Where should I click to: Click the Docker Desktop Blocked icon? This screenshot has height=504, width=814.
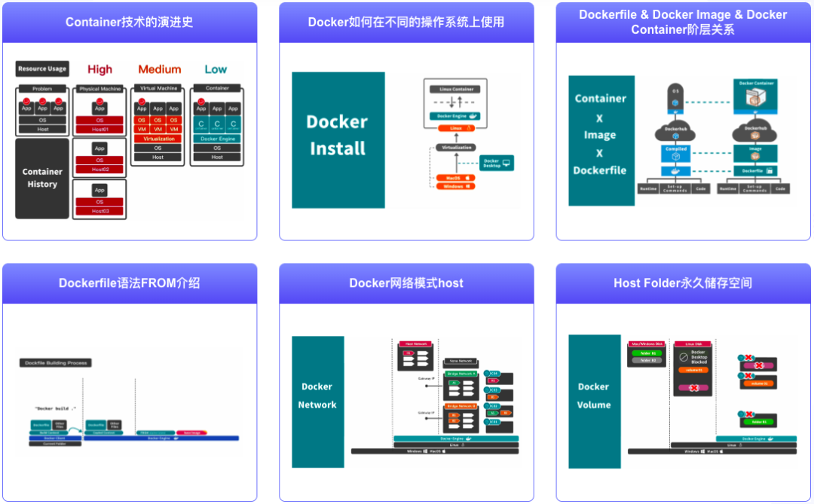click(684, 356)
